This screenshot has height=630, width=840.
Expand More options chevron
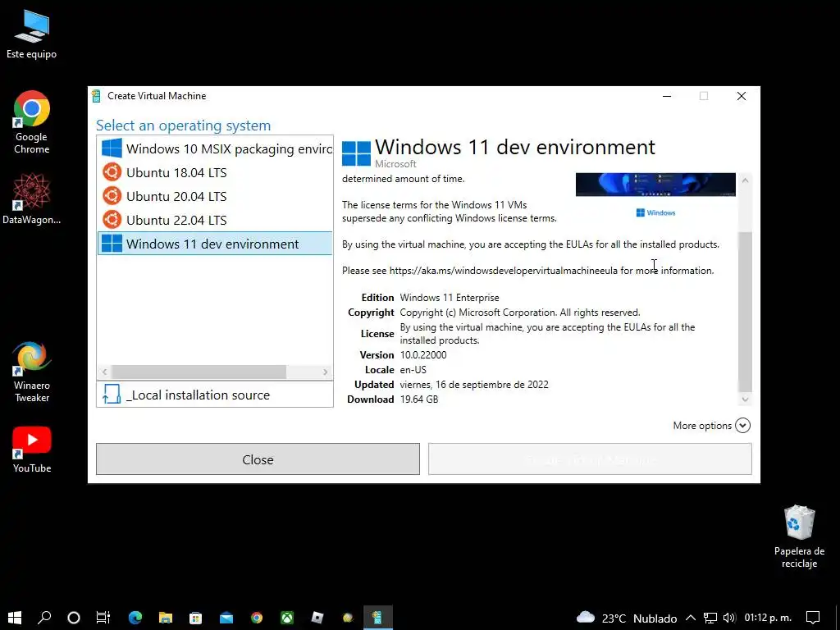pyautogui.click(x=742, y=426)
